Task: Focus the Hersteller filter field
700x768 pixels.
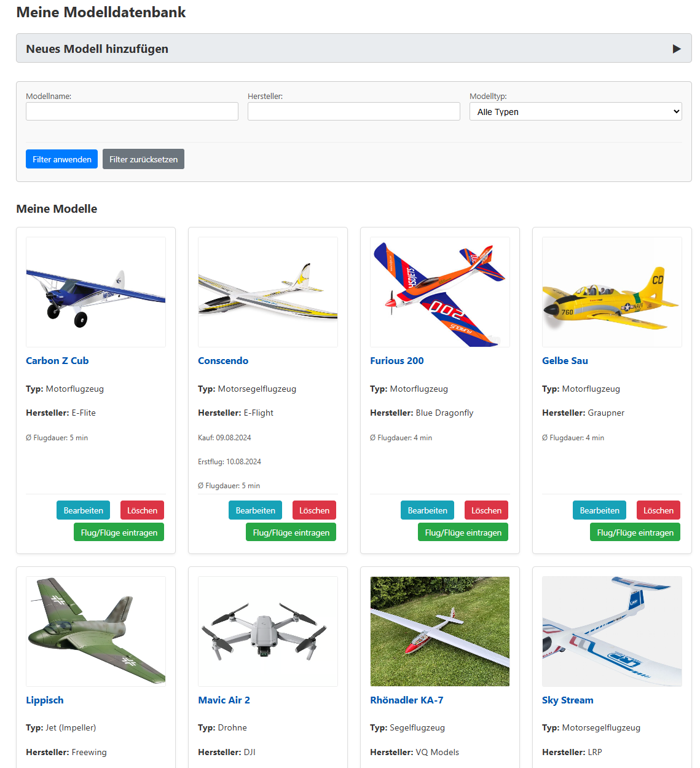Action: point(353,111)
